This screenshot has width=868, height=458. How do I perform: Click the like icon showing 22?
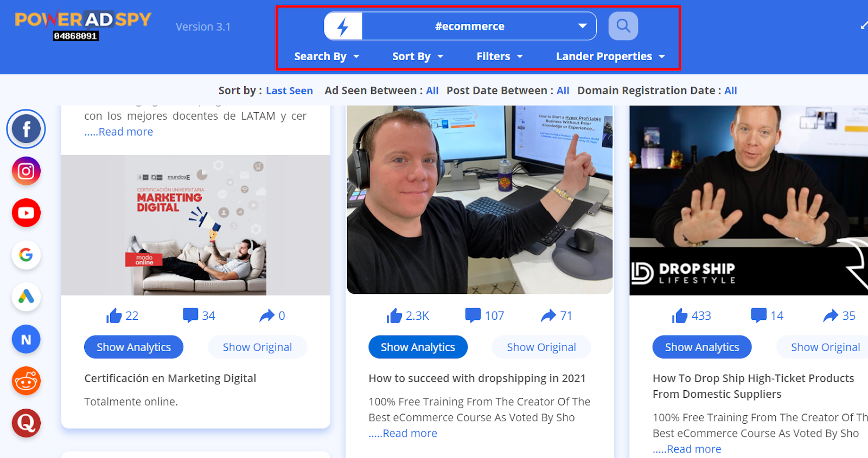point(114,315)
